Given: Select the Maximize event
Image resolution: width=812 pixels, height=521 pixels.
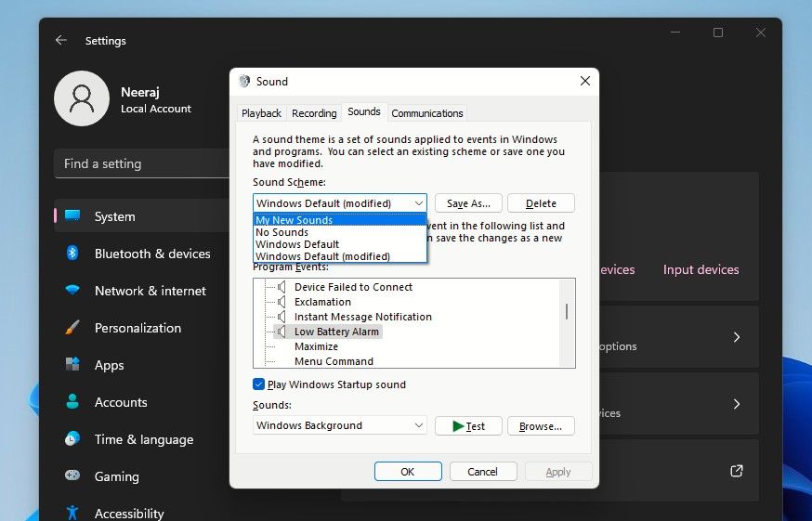Looking at the screenshot, I should pos(317,346).
